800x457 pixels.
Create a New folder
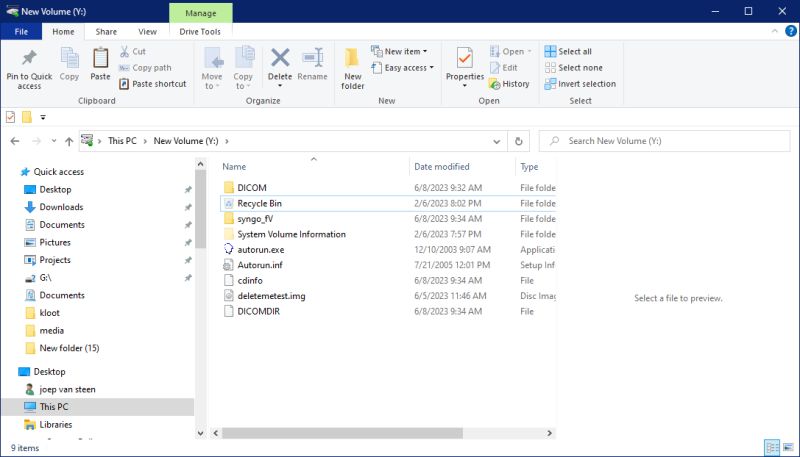coord(353,69)
